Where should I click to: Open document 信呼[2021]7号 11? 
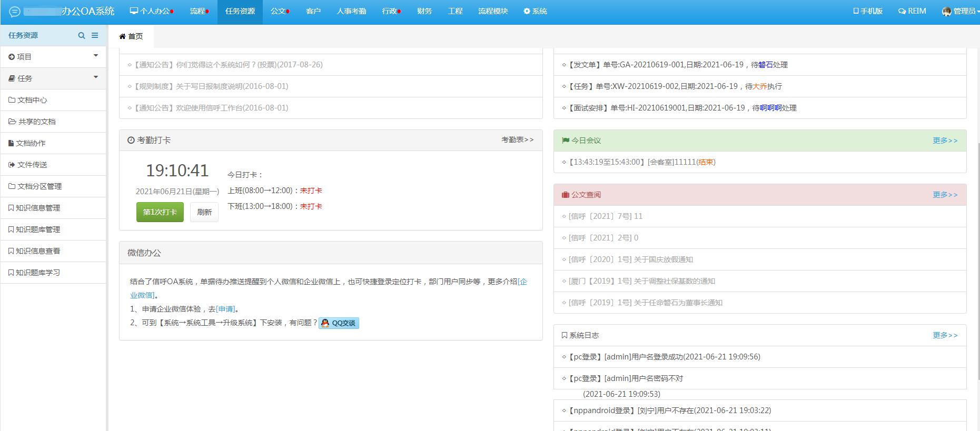pos(760,216)
